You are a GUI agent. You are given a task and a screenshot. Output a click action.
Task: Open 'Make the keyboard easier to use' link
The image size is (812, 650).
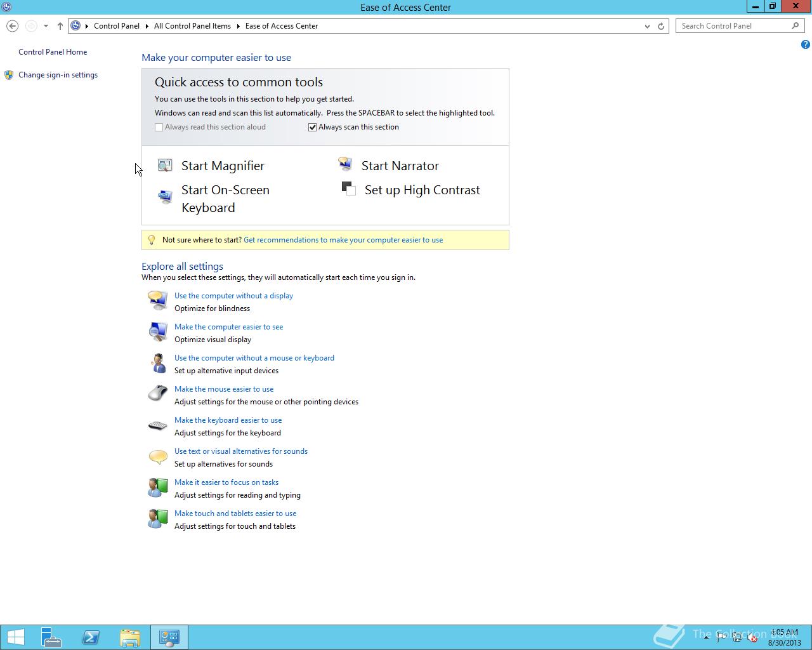pyautogui.click(x=228, y=420)
